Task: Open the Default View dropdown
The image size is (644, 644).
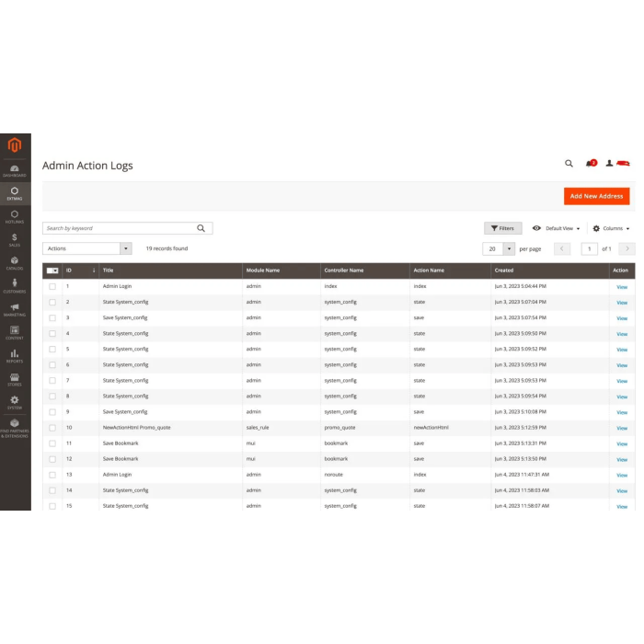Action: tap(556, 228)
